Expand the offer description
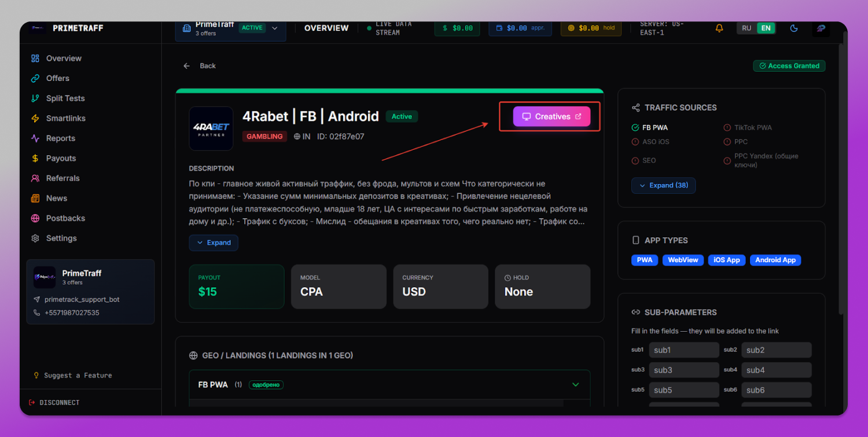868x437 pixels. (x=214, y=243)
